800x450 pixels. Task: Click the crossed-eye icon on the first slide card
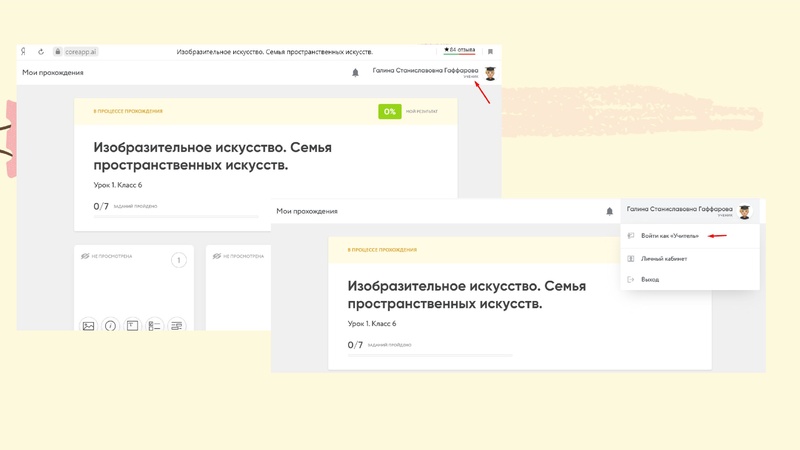click(85, 256)
